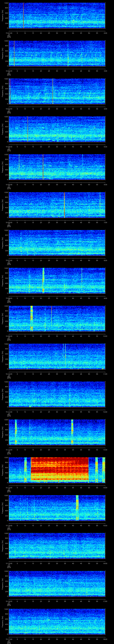
Task: Click the 15:02:00 start time label
Action: (x=9, y=71)
